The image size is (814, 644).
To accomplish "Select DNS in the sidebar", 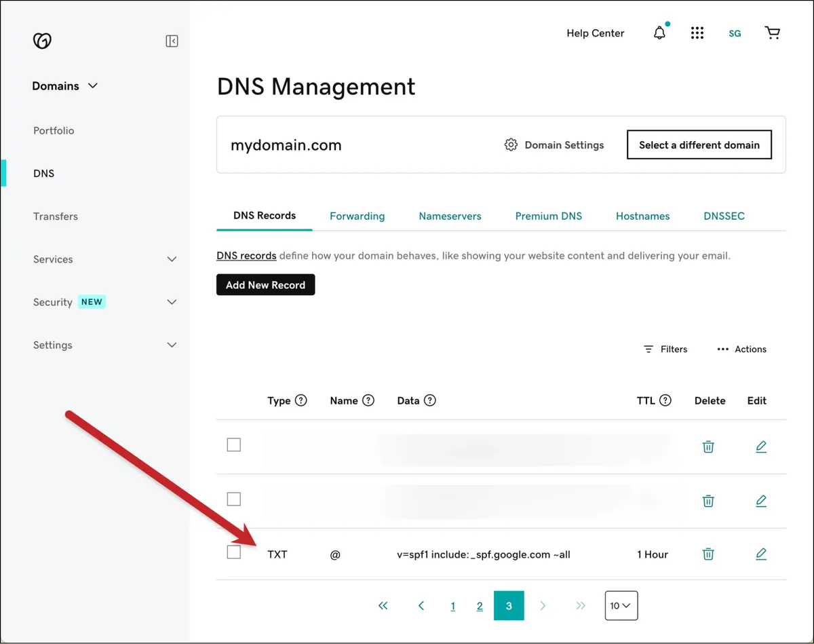I will [x=43, y=173].
